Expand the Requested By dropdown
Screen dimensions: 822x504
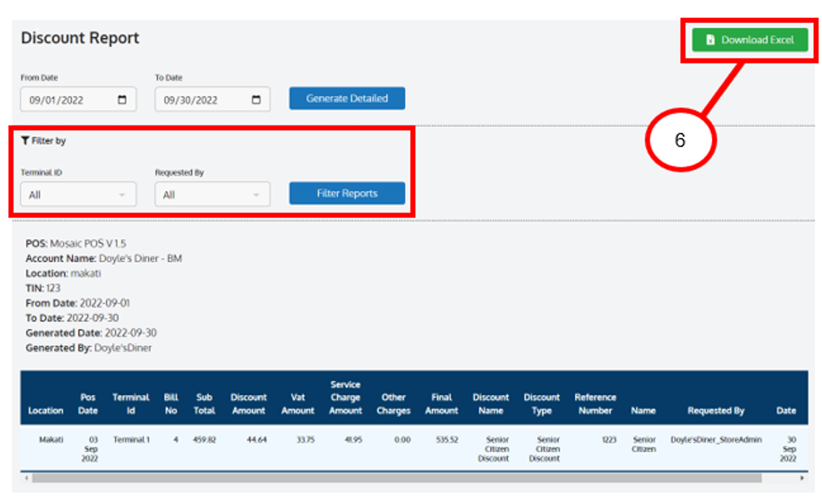212,194
